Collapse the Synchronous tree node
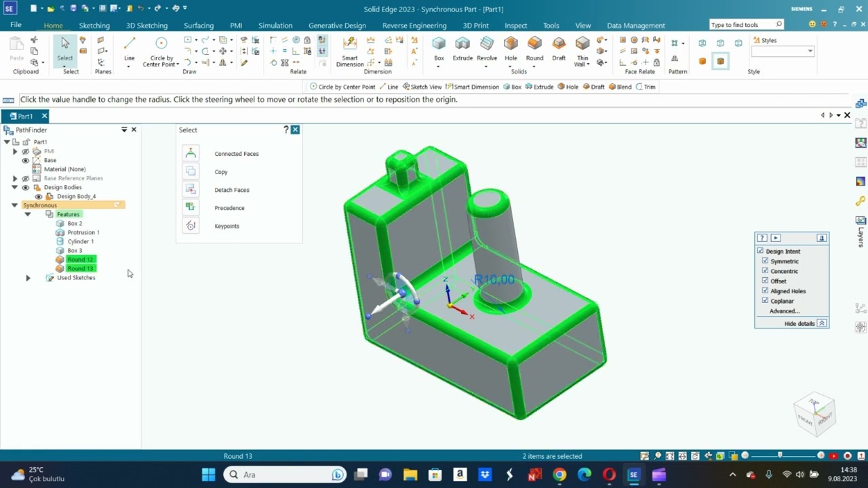Viewport: 868px width, 488px height. [14, 205]
